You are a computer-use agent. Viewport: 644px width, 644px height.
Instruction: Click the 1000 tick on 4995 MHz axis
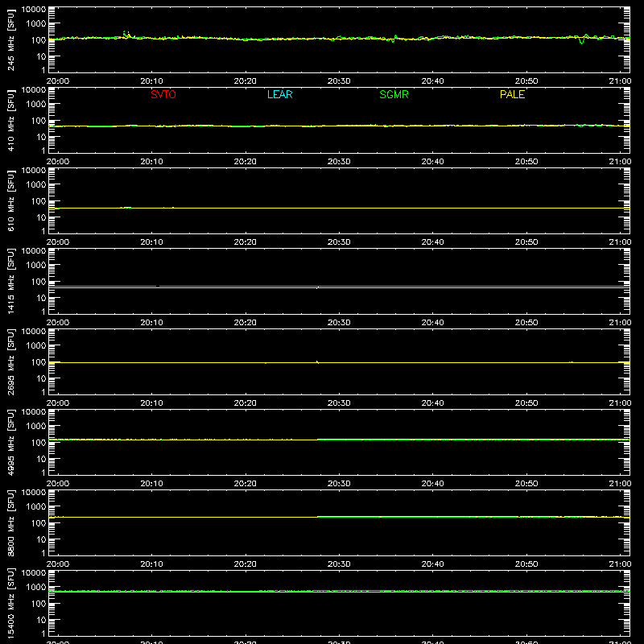click(x=36, y=427)
